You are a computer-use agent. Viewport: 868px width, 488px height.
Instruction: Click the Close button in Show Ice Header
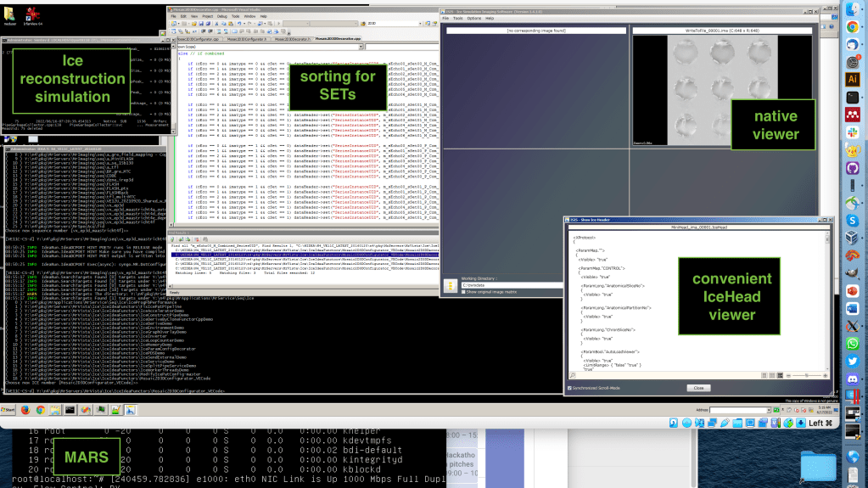[x=697, y=387]
